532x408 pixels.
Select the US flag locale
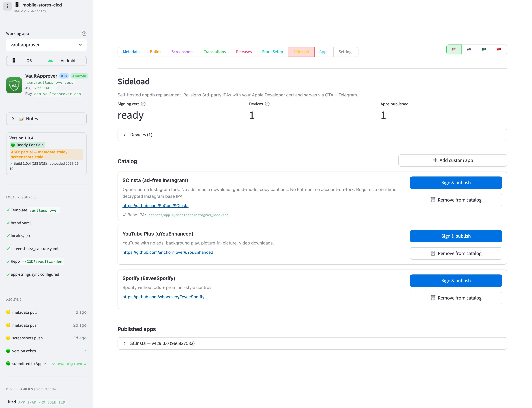point(454,49)
